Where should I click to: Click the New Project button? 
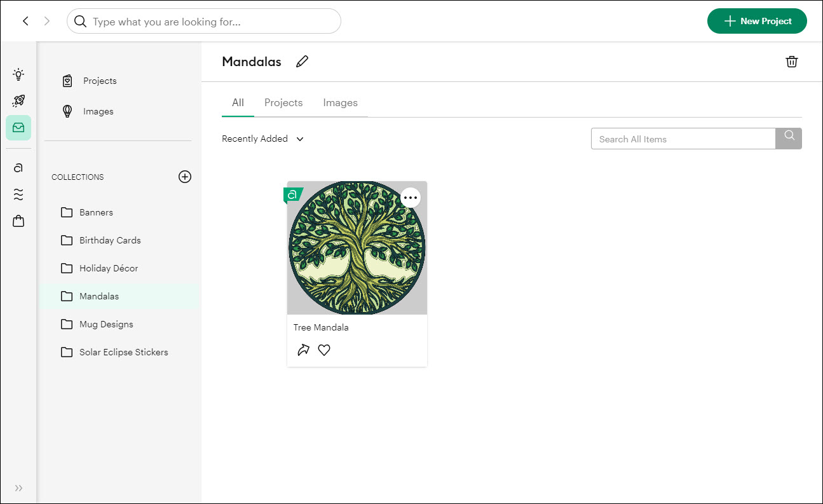coord(757,21)
